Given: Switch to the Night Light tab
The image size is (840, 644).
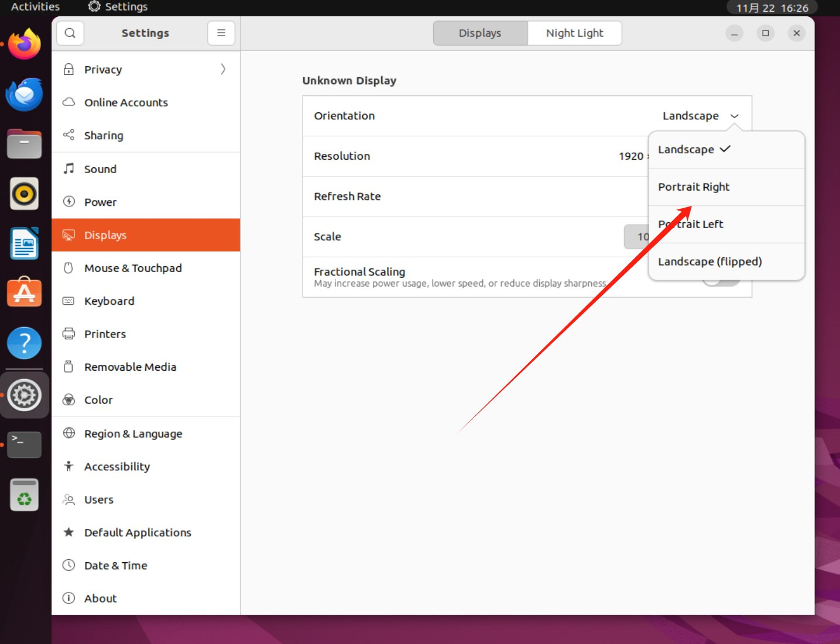Looking at the screenshot, I should click(574, 33).
